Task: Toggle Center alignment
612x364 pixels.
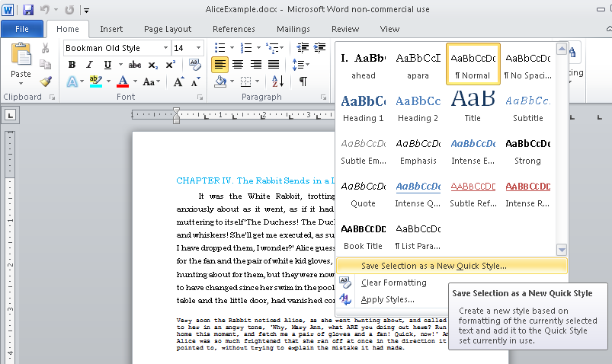Action: (238, 65)
